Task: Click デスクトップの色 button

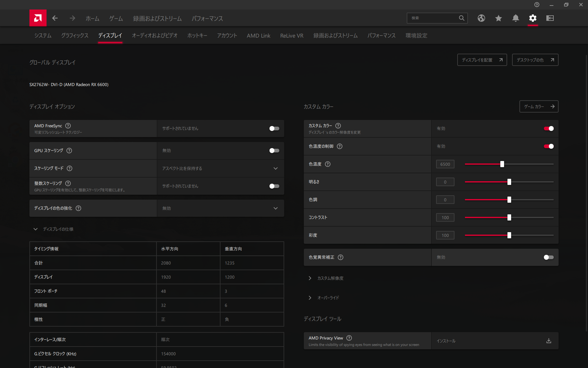Action: [x=535, y=60]
